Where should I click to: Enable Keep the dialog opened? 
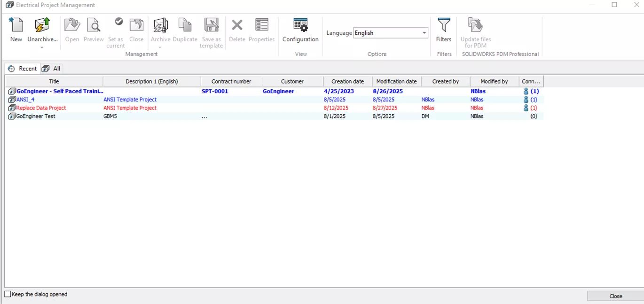pyautogui.click(x=7, y=294)
